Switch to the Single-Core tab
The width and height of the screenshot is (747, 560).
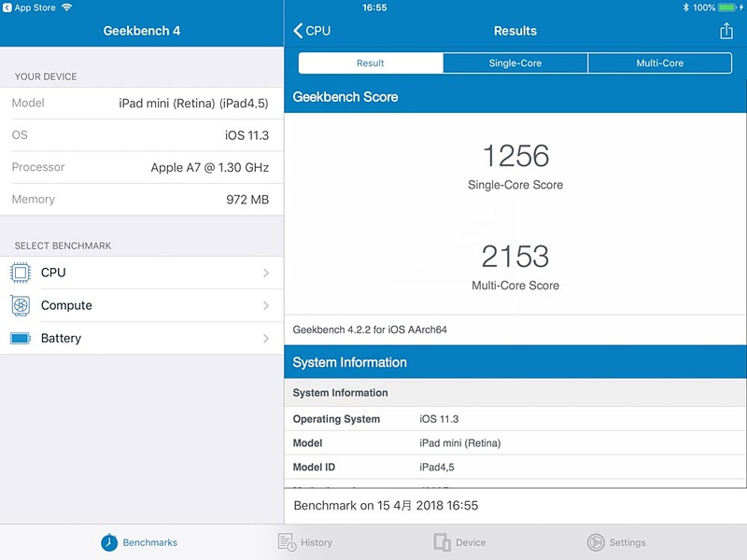pyautogui.click(x=514, y=63)
